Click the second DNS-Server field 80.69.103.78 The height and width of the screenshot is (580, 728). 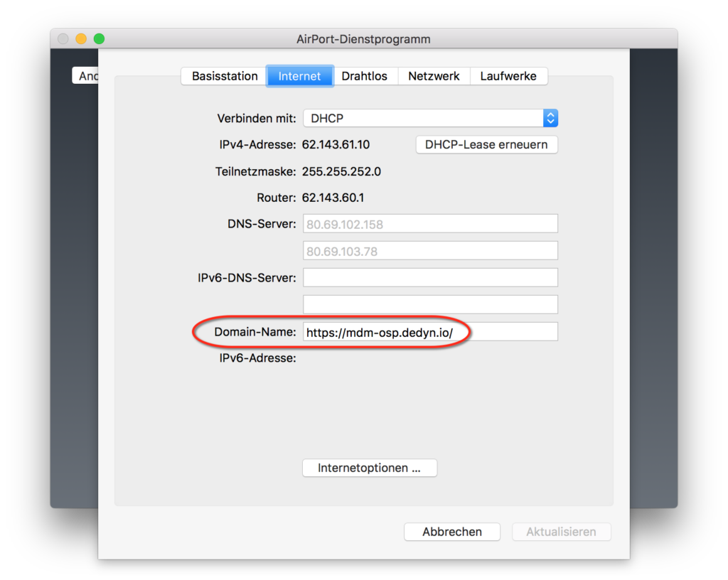click(x=430, y=251)
